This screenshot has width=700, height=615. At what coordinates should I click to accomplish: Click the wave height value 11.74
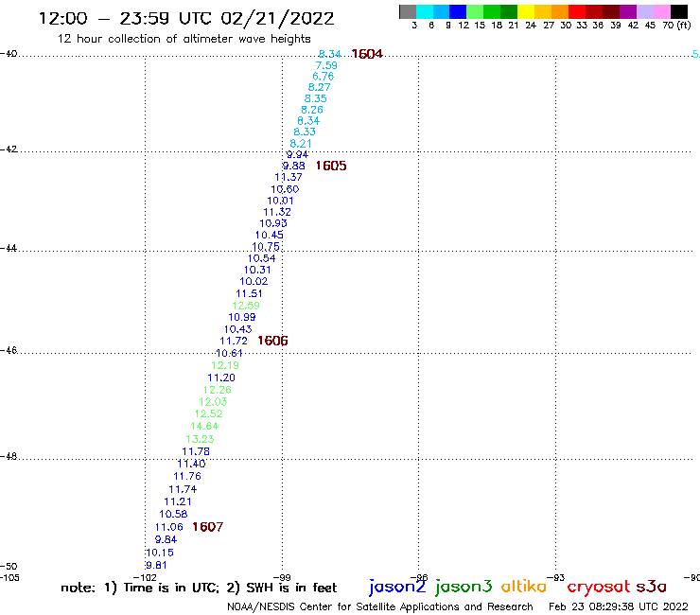pyautogui.click(x=183, y=489)
